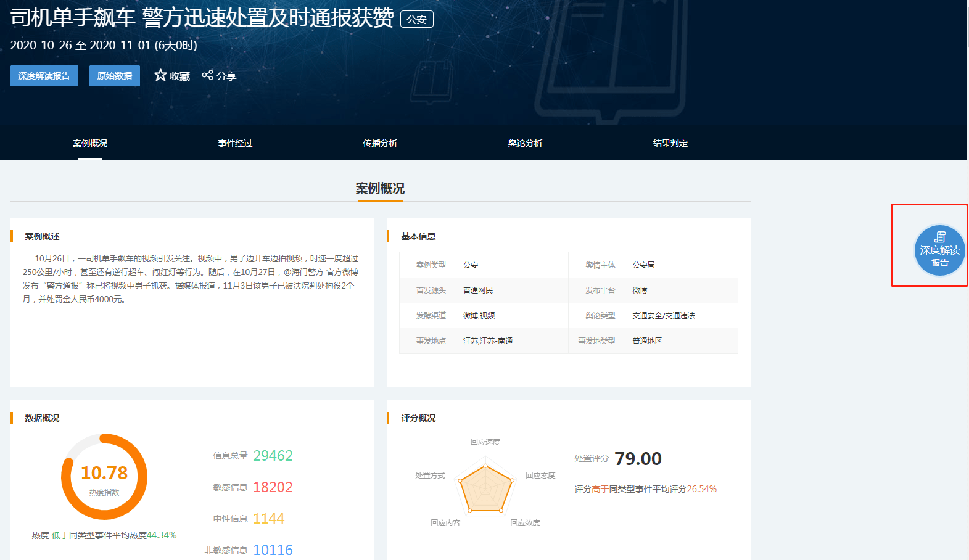
Task: Click the 10.78 热度指数 ring gauge
Action: click(x=104, y=477)
